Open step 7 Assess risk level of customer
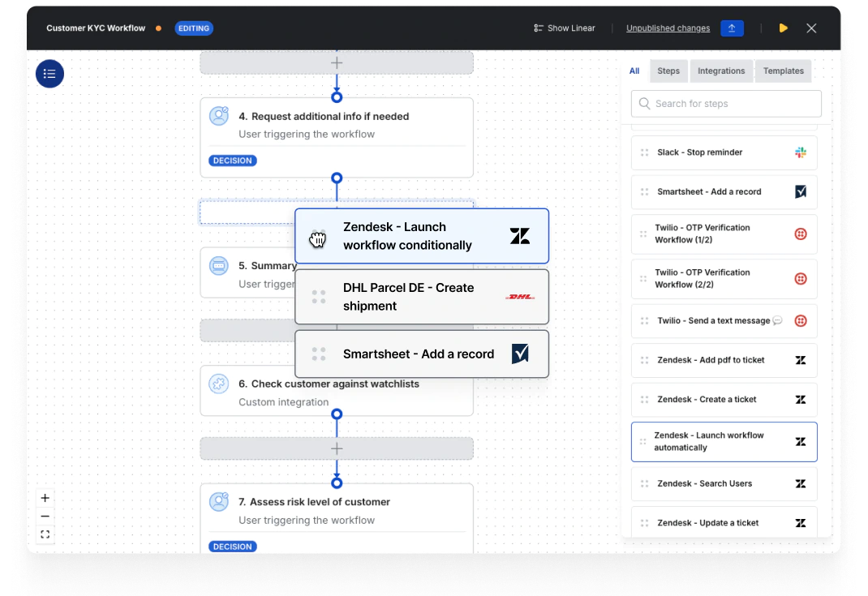 pos(337,518)
